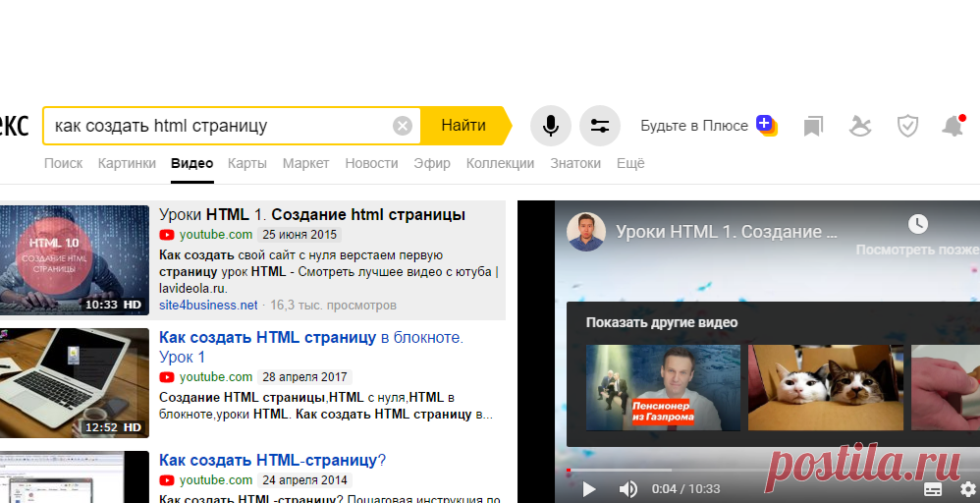Open Будьте в Плюсе link
The width and height of the screenshot is (980, 503).
coord(694,126)
